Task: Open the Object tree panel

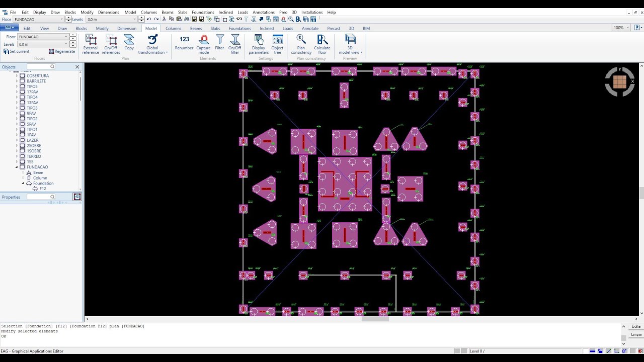Action: (278, 44)
